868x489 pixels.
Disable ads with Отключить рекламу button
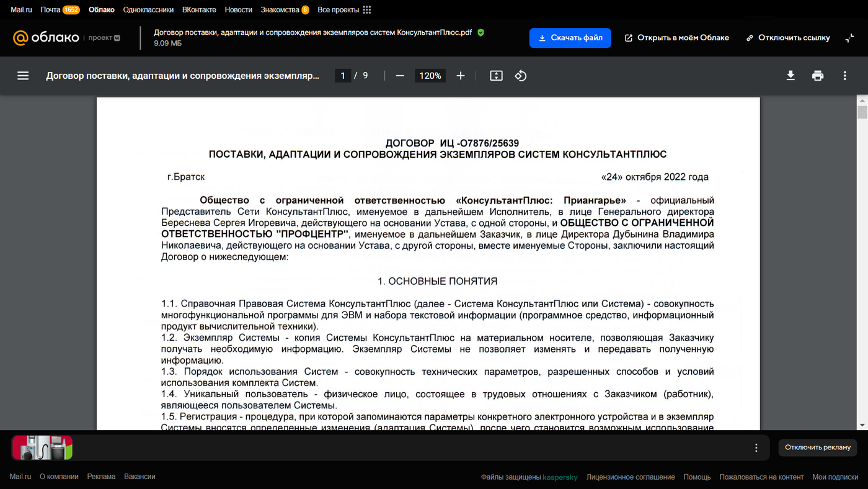(x=817, y=447)
